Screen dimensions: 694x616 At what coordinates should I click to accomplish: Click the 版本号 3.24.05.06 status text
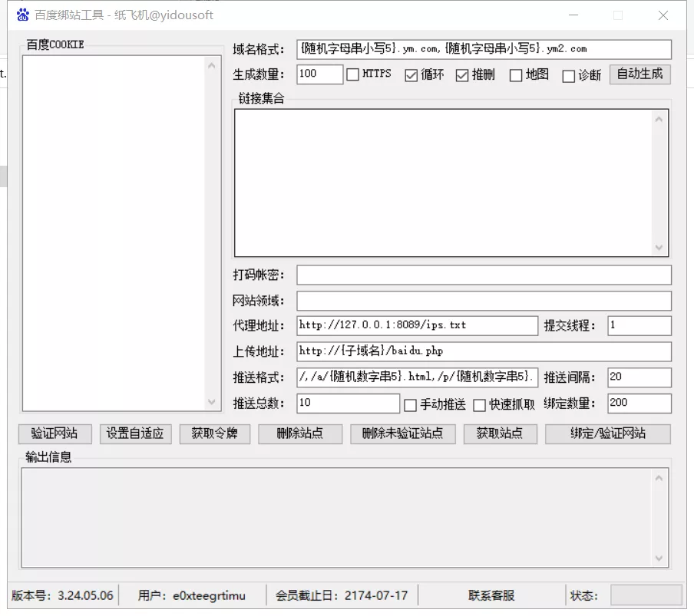click(x=62, y=595)
